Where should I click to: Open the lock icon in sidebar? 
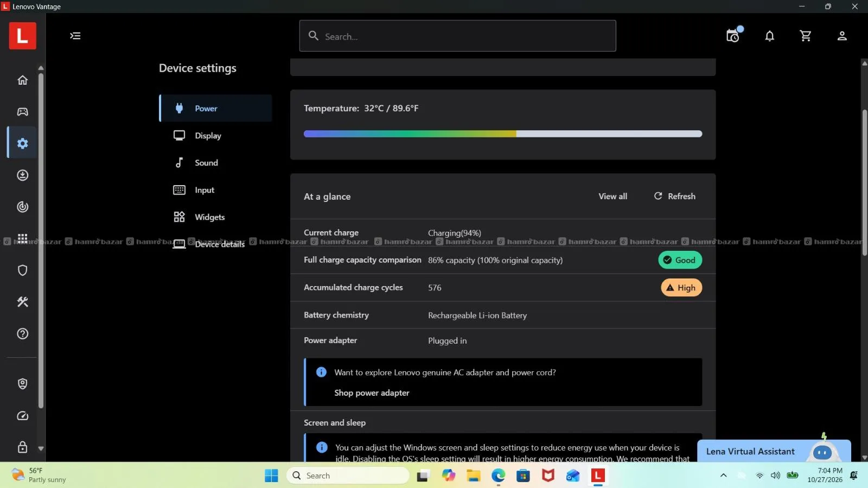point(22,447)
